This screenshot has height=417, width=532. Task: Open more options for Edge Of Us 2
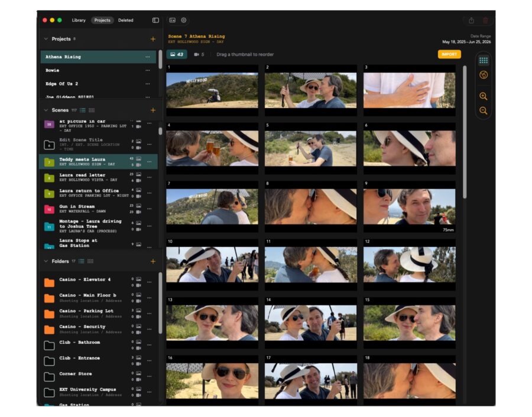tap(148, 84)
